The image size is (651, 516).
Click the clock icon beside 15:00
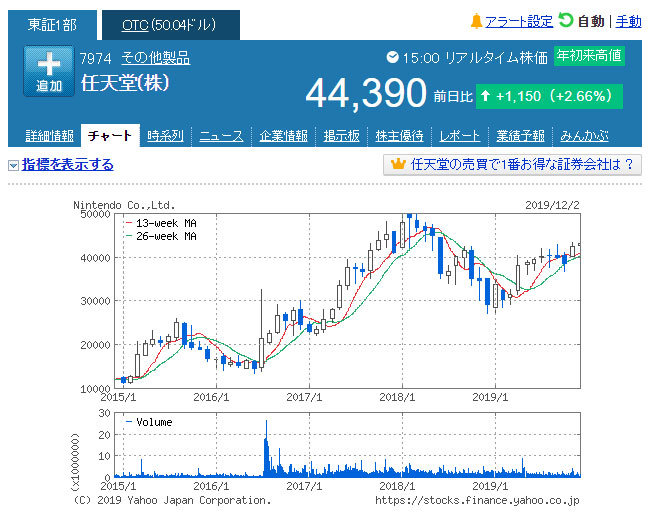coord(392,58)
